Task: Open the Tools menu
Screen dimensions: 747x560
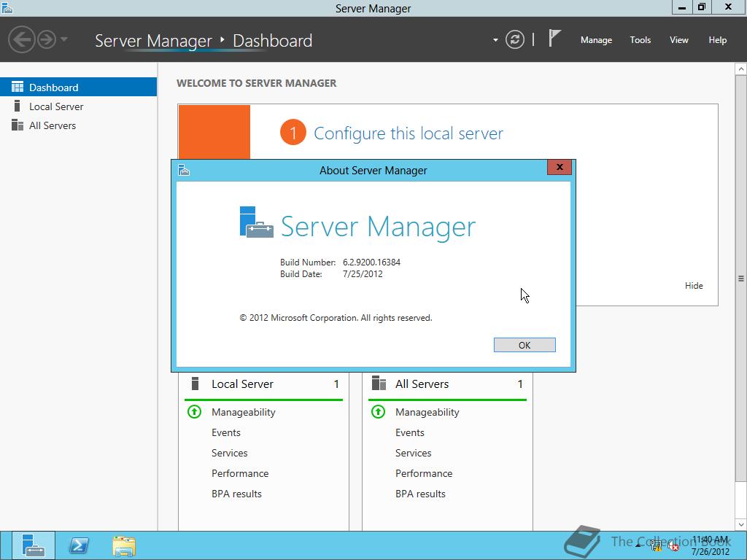Action: [640, 40]
